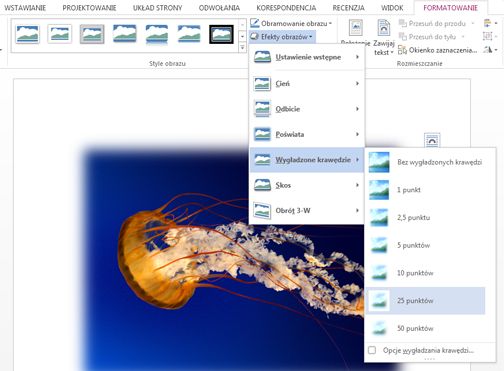Open the Poświata submenu
The height and width of the screenshot is (371, 504).
306,134
